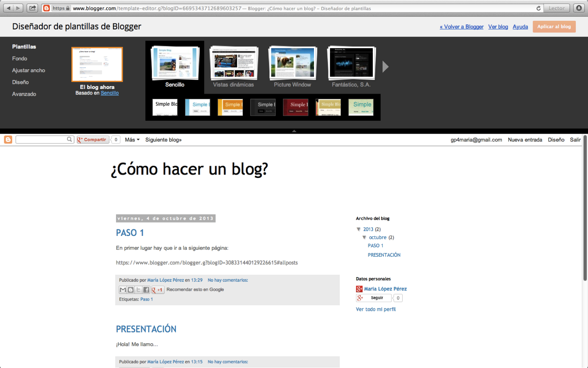Choose the light green Simple variant
Viewport: 588px width, 368px height.
click(361, 107)
